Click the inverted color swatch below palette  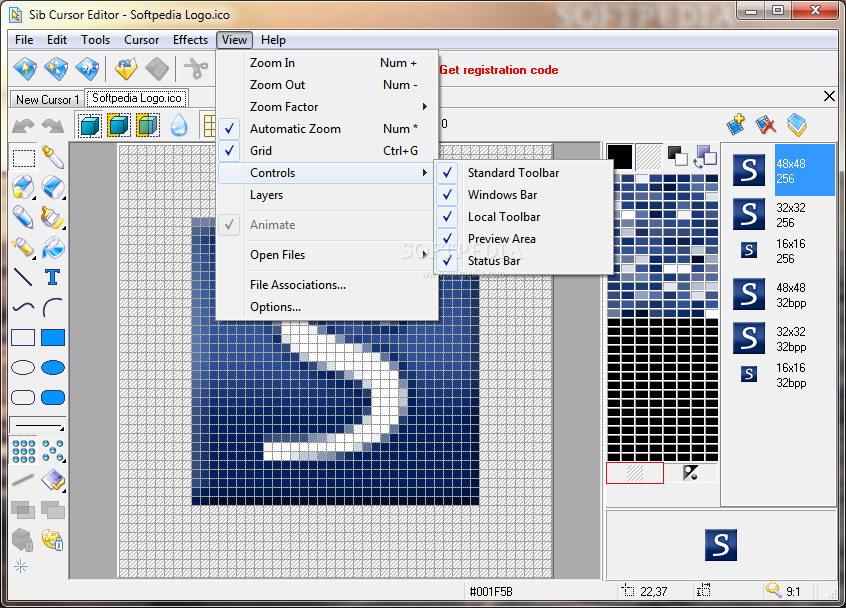(x=691, y=473)
